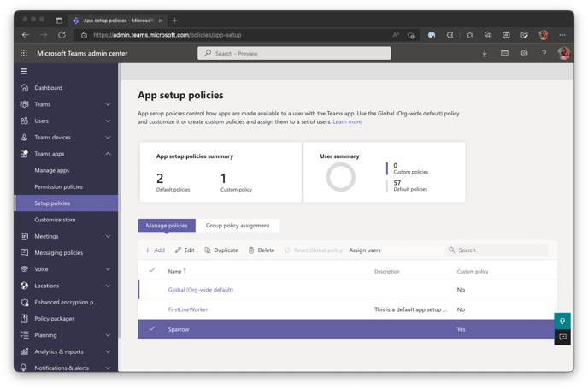
Task: Click Edit in the policy toolbar
Action: pyautogui.click(x=185, y=250)
